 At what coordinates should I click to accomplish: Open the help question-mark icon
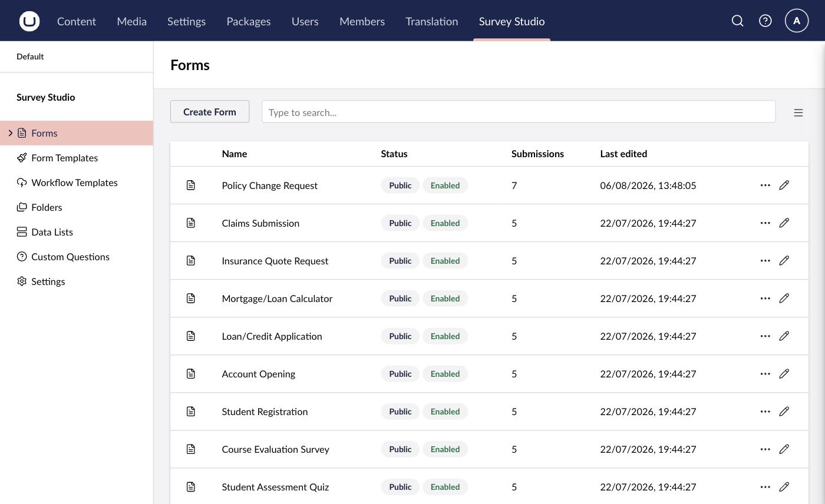(x=765, y=21)
